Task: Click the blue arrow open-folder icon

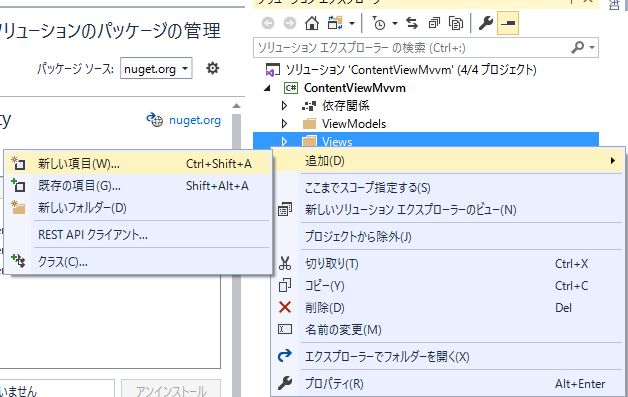Action: click(x=285, y=355)
